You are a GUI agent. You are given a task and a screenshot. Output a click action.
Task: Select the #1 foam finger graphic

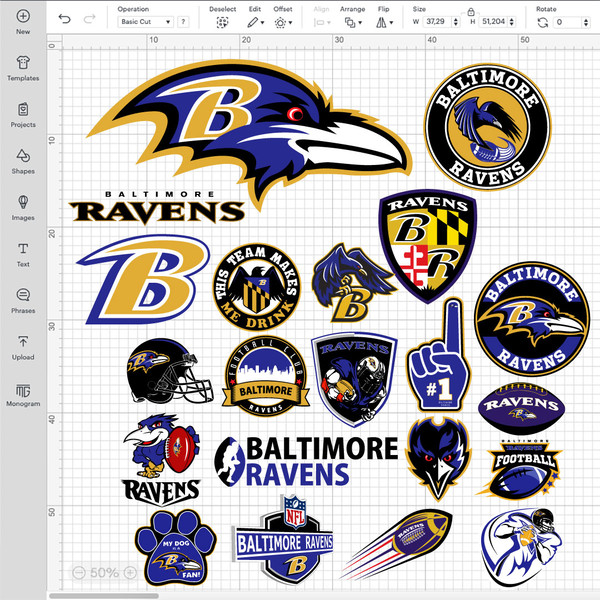439,355
